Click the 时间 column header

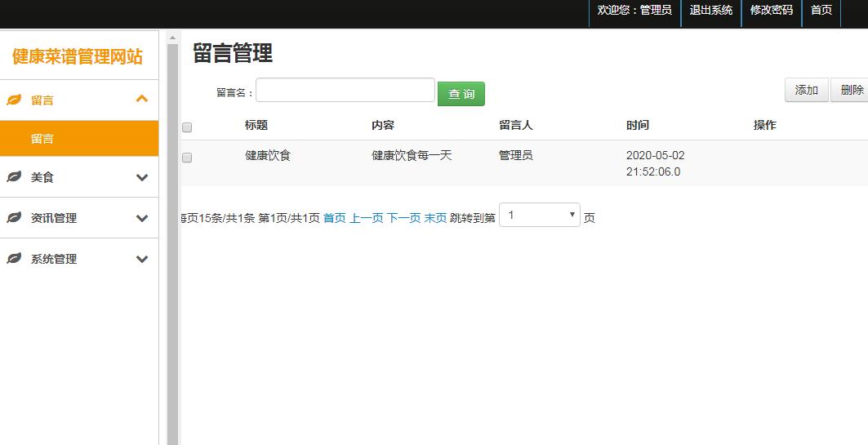(x=638, y=125)
